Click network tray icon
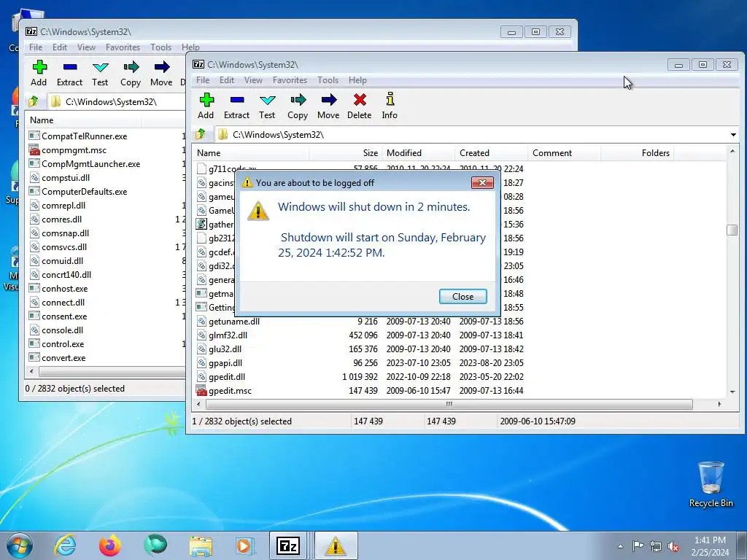Screen dimensions: 747x560 point(656,546)
